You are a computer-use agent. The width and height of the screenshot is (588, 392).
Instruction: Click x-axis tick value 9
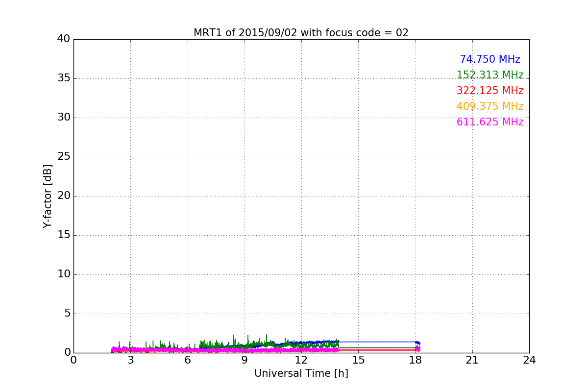pyautogui.click(x=245, y=360)
